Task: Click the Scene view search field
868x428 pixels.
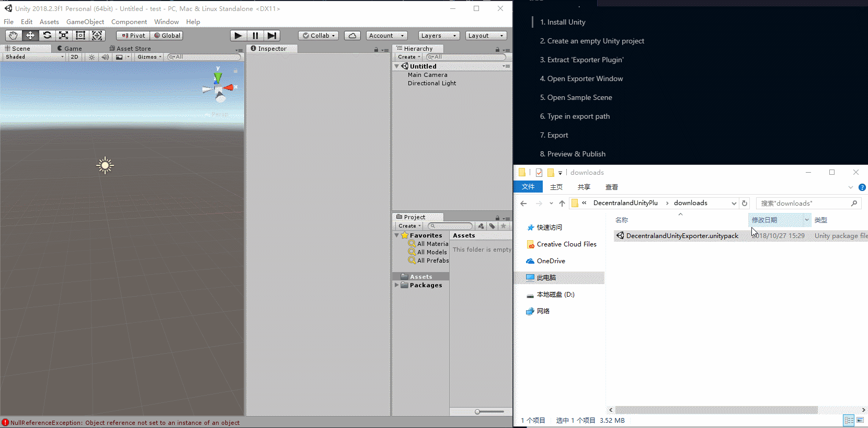Action: pyautogui.click(x=204, y=57)
